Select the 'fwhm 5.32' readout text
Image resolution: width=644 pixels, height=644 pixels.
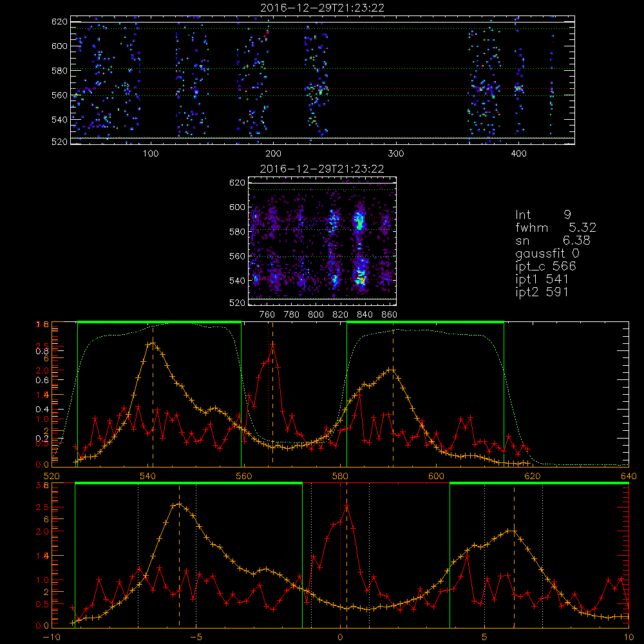(556, 227)
